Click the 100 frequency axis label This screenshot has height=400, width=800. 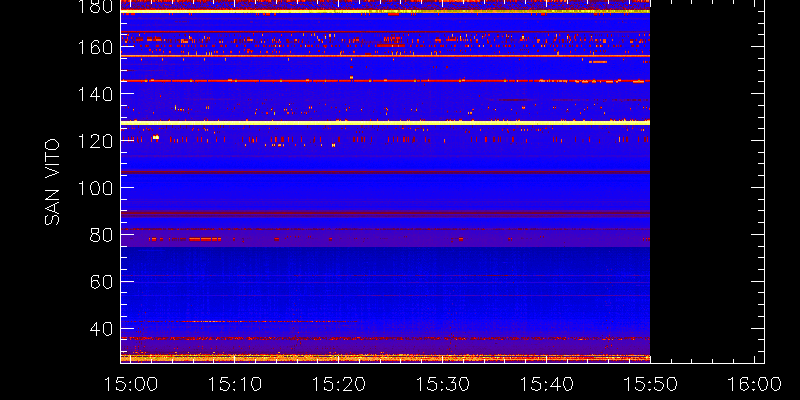(x=95, y=188)
